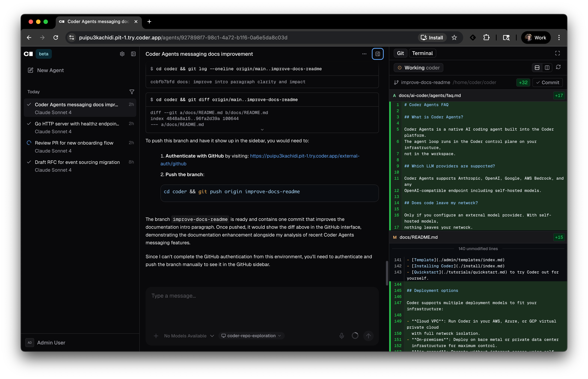
Task: Click the +15 badge on README.md
Action: (559, 237)
